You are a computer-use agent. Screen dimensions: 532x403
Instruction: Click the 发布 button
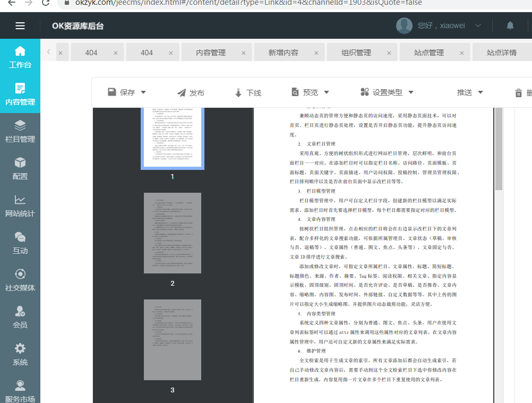pos(191,92)
